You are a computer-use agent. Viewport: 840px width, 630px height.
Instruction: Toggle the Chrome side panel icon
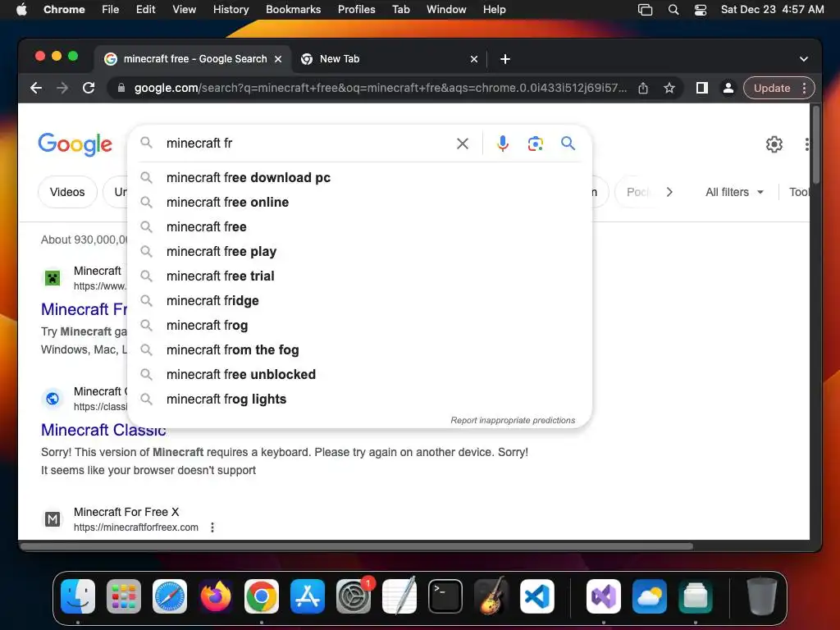point(702,88)
